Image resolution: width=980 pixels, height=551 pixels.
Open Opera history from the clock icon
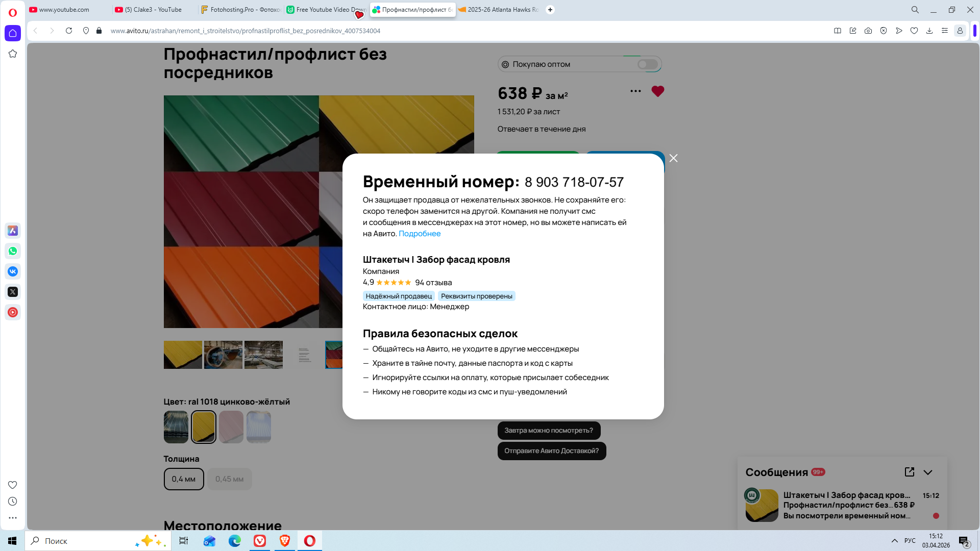click(13, 502)
